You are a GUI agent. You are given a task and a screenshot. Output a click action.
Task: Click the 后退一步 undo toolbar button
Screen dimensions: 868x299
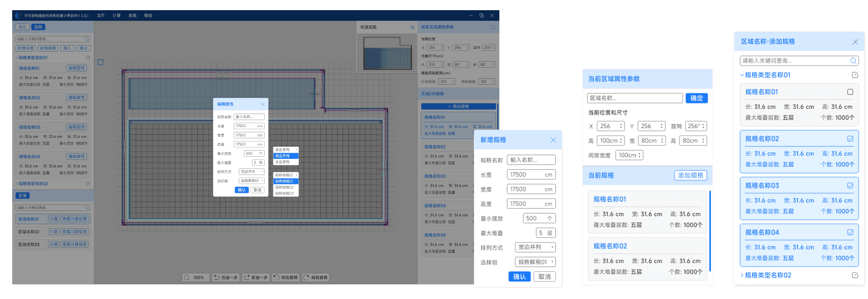pos(226,277)
